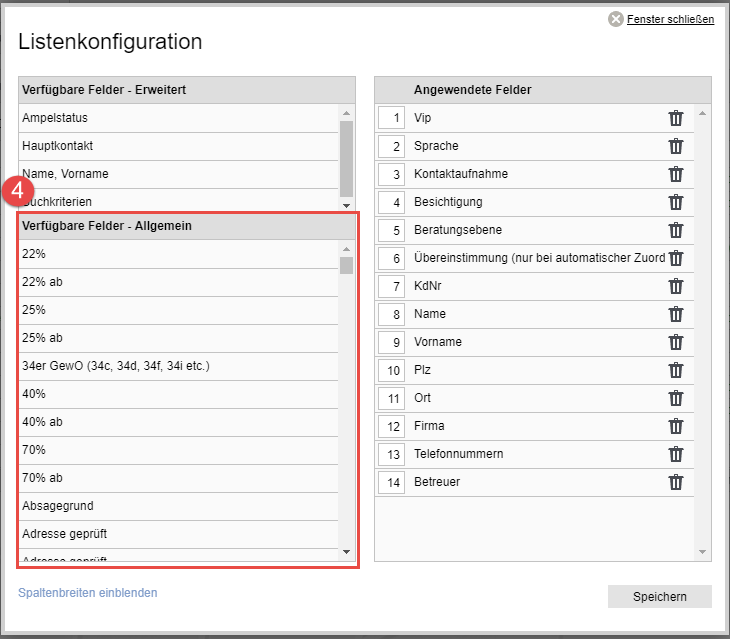Click trash icon next to Kontaktaufnahme
Screen dimensions: 730x639
[x=676, y=174]
